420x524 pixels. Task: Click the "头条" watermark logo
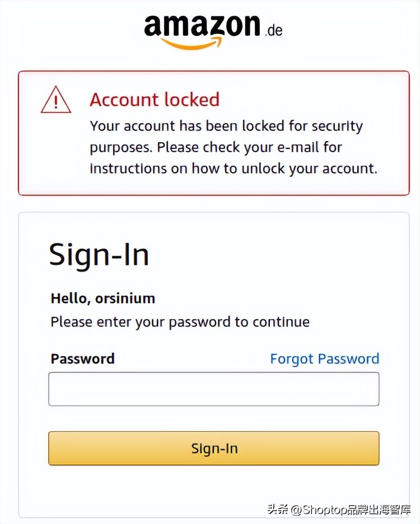pos(277,509)
